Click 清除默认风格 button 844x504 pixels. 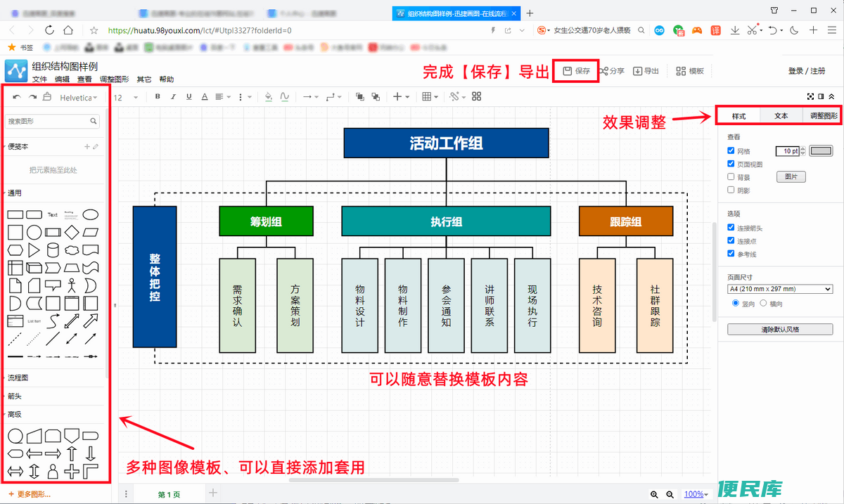pos(780,329)
